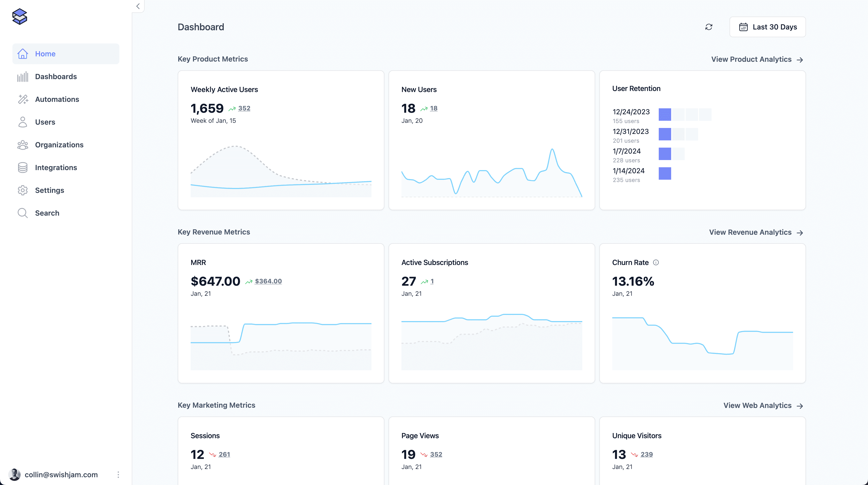
Task: Click the 13.16% churn rate value
Action: (x=633, y=281)
